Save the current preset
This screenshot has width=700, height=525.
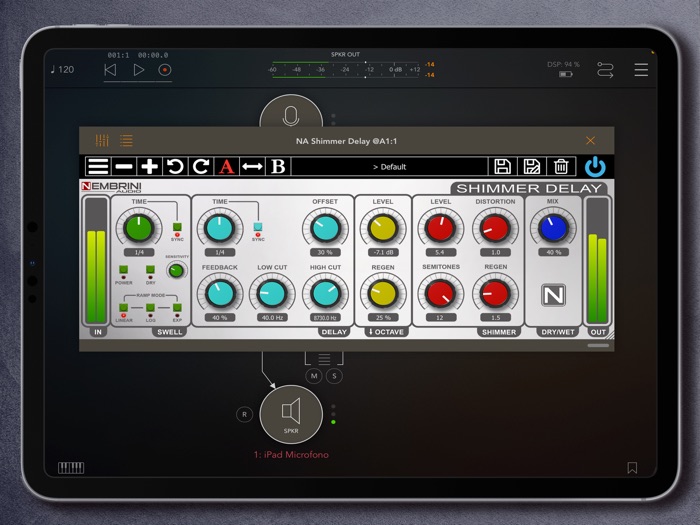point(502,167)
